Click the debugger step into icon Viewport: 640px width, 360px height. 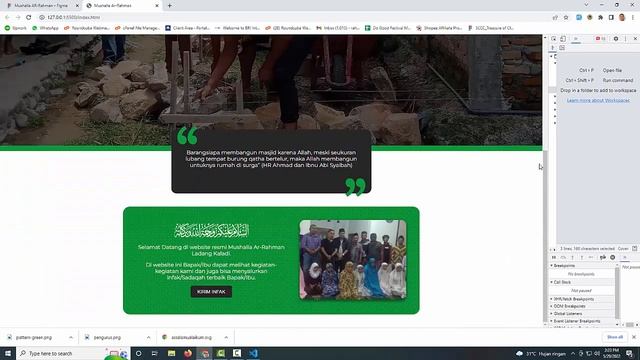click(573, 258)
